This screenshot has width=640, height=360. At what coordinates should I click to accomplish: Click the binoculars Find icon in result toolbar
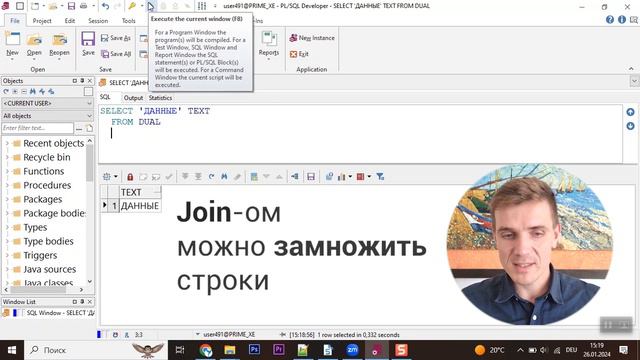point(224,177)
